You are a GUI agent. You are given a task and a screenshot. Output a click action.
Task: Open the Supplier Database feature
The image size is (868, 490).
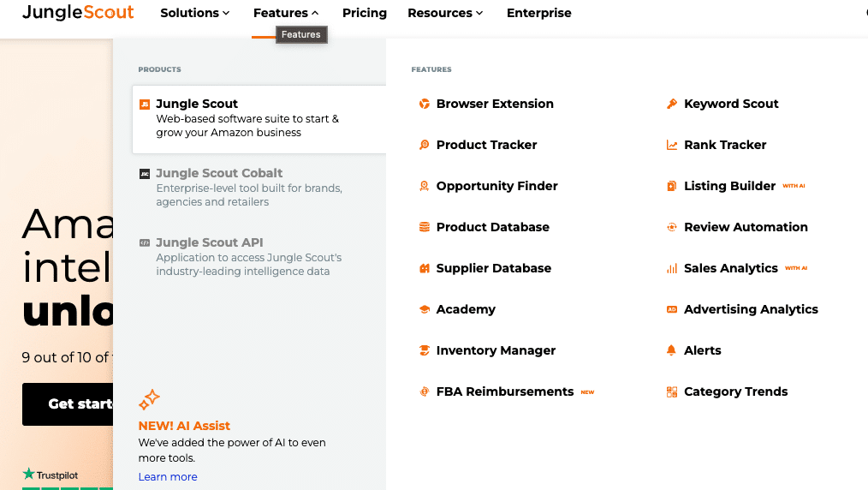coord(493,268)
